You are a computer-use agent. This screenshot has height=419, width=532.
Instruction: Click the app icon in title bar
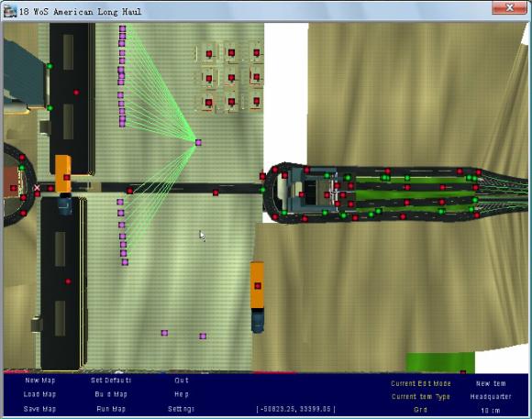point(10,11)
